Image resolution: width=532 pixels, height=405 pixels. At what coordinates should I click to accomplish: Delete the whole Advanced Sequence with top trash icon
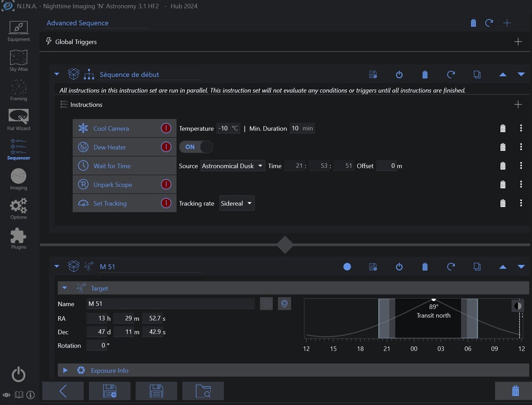473,23
